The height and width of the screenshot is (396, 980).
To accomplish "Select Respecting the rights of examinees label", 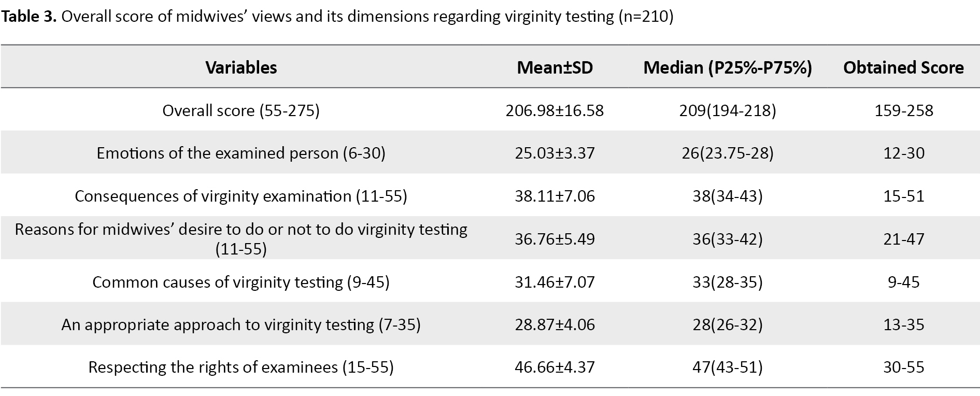I will [241, 367].
